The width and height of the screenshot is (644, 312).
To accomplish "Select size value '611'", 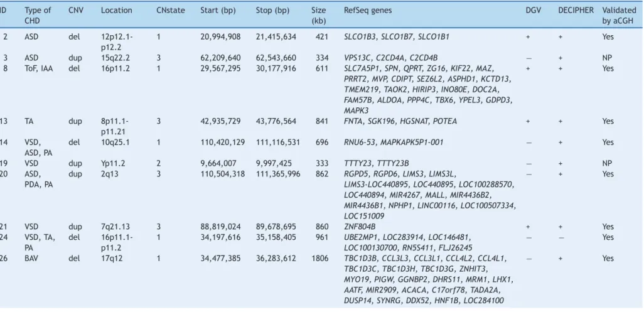I will (322, 68).
